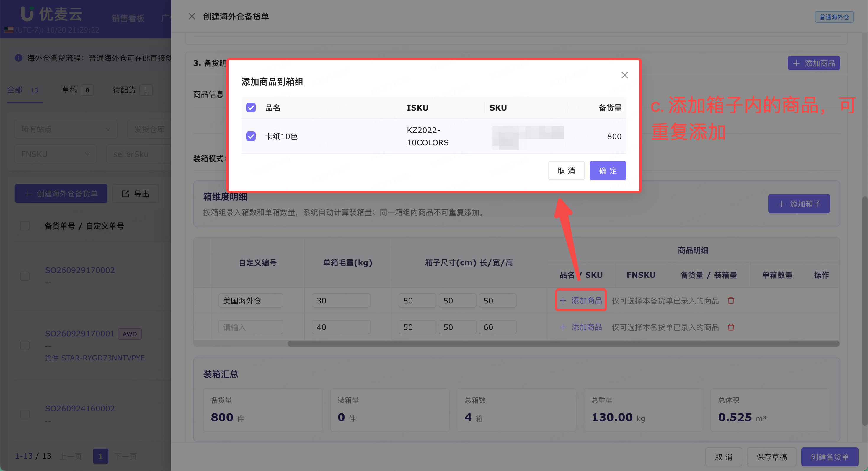Focus the 自定义编号 field showing 美国海外仓
This screenshot has width=868, height=471.
(250, 301)
